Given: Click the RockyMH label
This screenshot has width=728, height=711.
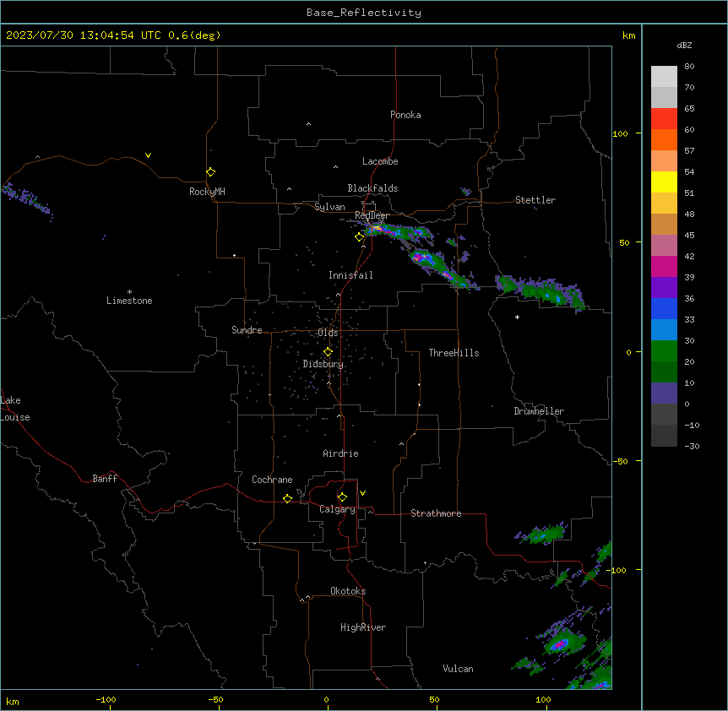Looking at the screenshot, I should 207,192.
